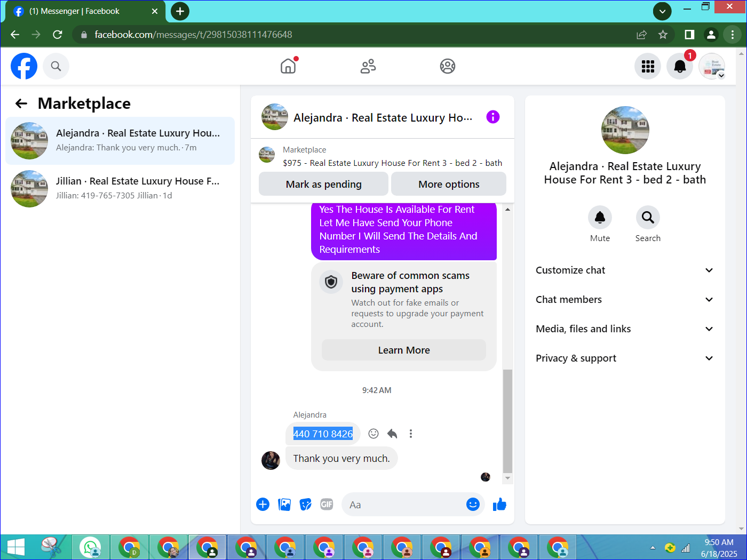Viewport: 747px width, 560px height.
Task: Open the $975 Marketplace listing link
Action: (x=392, y=163)
